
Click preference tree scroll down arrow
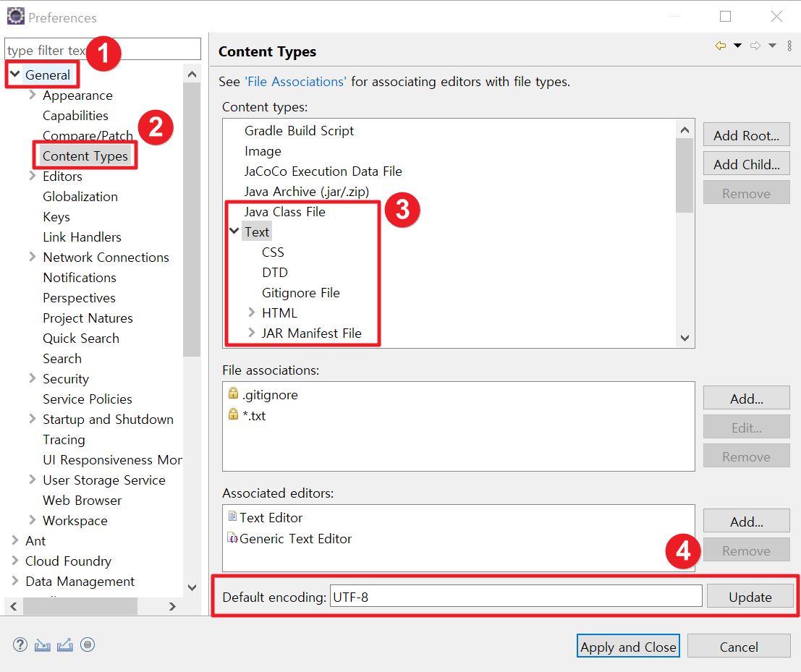pos(192,587)
